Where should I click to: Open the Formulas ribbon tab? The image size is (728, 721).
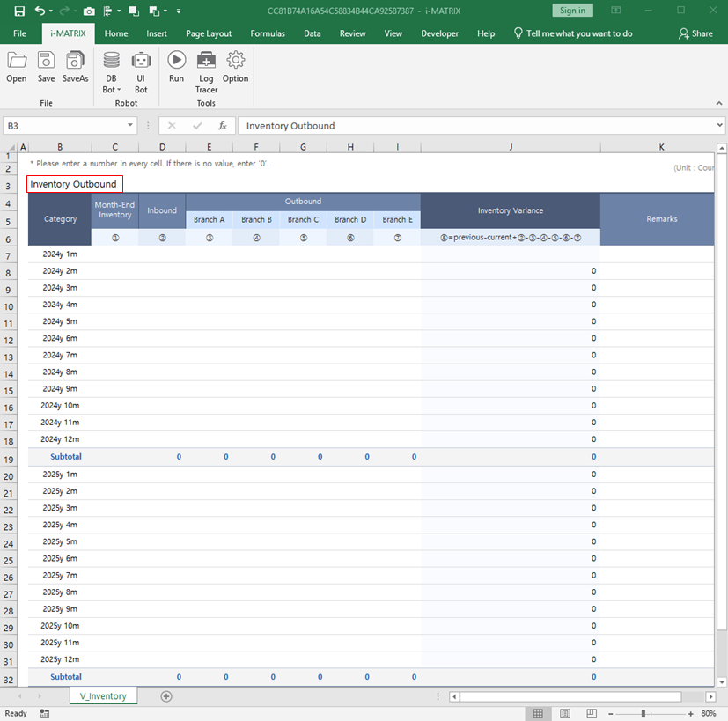coord(268,33)
